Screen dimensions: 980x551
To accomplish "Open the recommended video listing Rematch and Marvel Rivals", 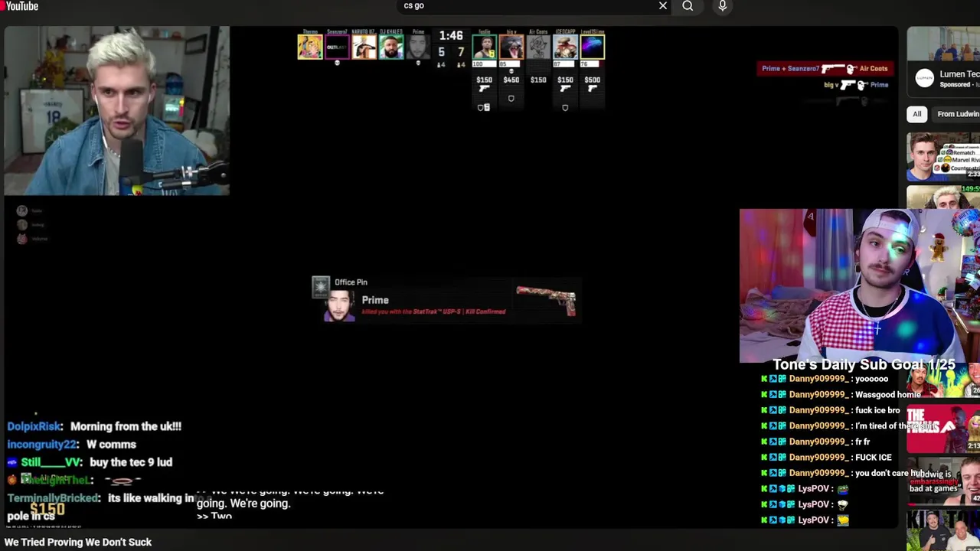I will (x=943, y=156).
